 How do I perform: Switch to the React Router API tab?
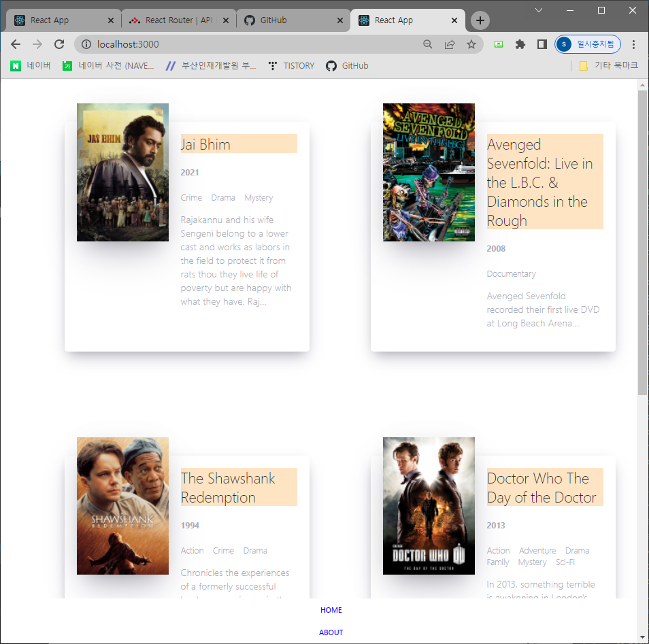(179, 20)
